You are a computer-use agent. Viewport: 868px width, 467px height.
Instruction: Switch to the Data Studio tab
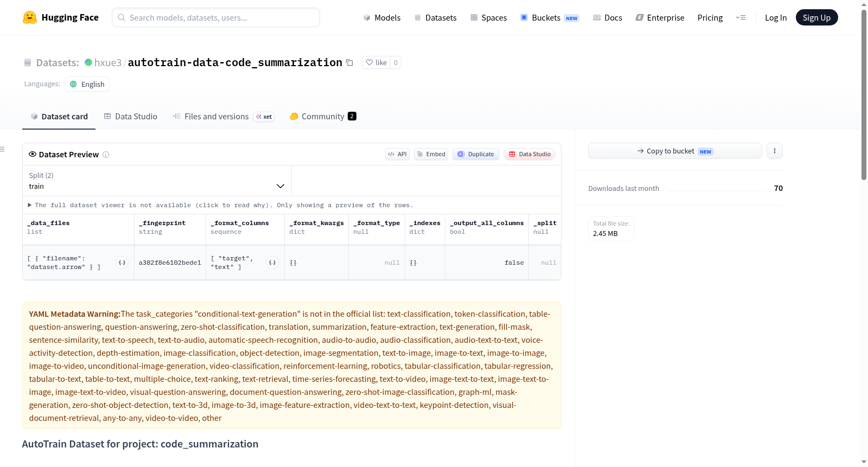pyautogui.click(x=131, y=117)
